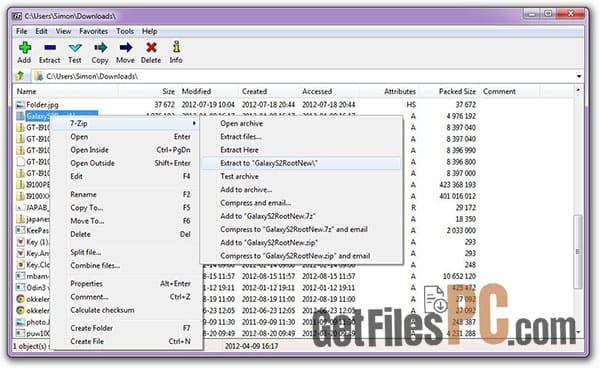This screenshot has width=600, height=368.
Task: Click the 7-Zip title bar icon
Action: tap(17, 16)
